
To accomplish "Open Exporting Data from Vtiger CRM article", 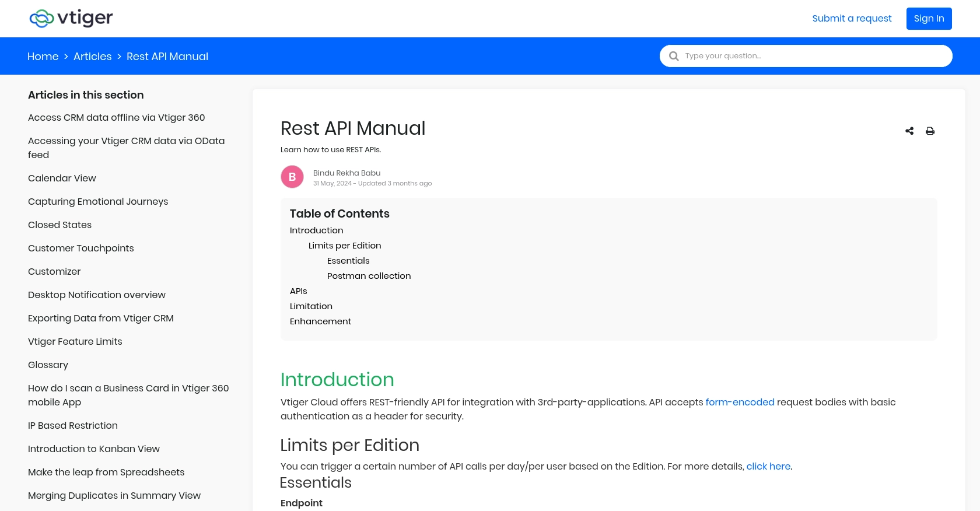I will 101,318.
